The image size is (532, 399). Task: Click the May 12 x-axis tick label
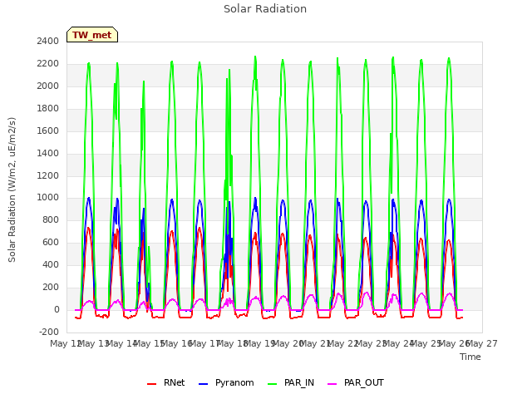[66, 344]
